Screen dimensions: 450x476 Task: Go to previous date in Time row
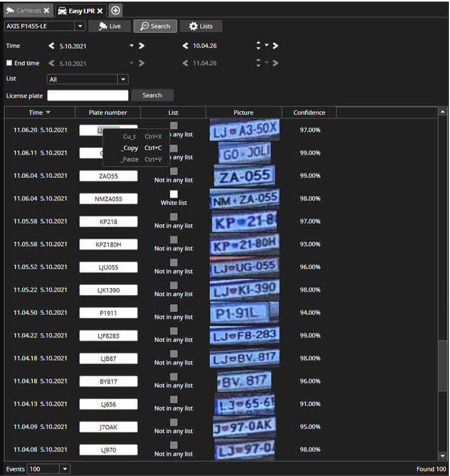point(51,46)
